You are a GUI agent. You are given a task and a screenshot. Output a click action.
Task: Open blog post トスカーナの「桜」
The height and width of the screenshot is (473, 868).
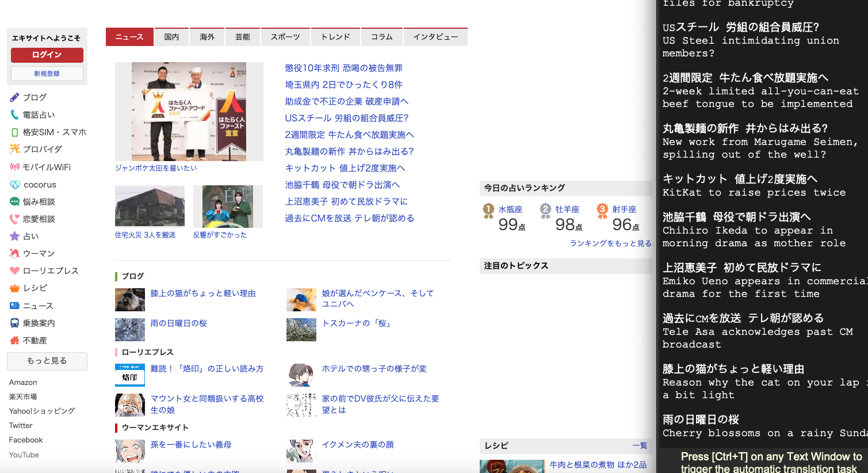[358, 323]
